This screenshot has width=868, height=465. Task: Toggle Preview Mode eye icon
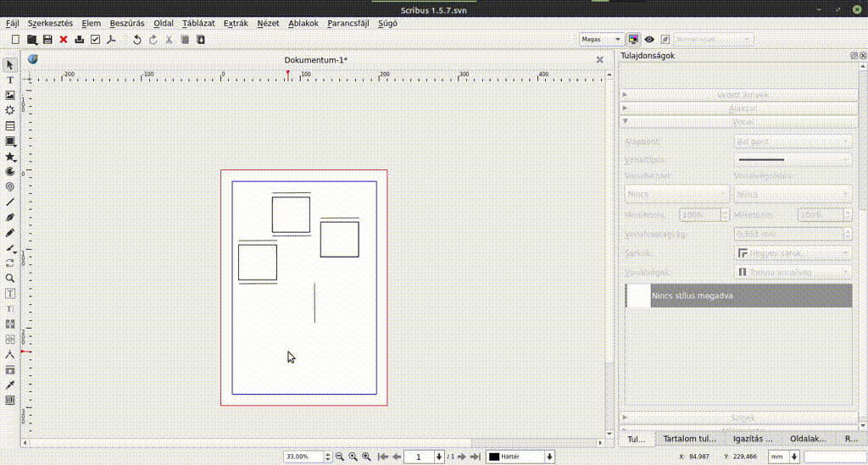pos(649,39)
